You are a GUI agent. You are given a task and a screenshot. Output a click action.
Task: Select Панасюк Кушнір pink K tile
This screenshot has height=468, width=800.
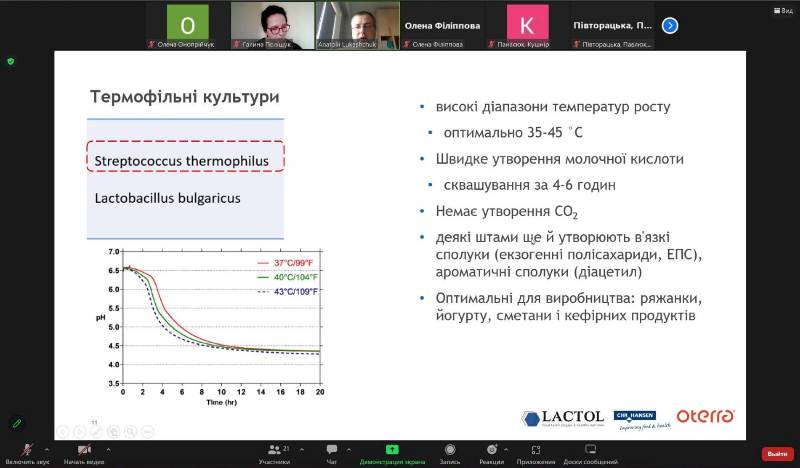pyautogui.click(x=527, y=26)
